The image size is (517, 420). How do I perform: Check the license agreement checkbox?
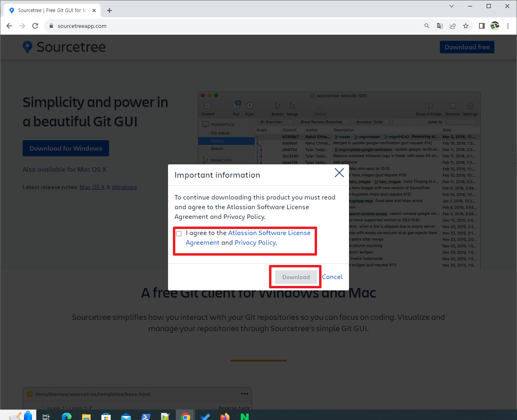[179, 233]
